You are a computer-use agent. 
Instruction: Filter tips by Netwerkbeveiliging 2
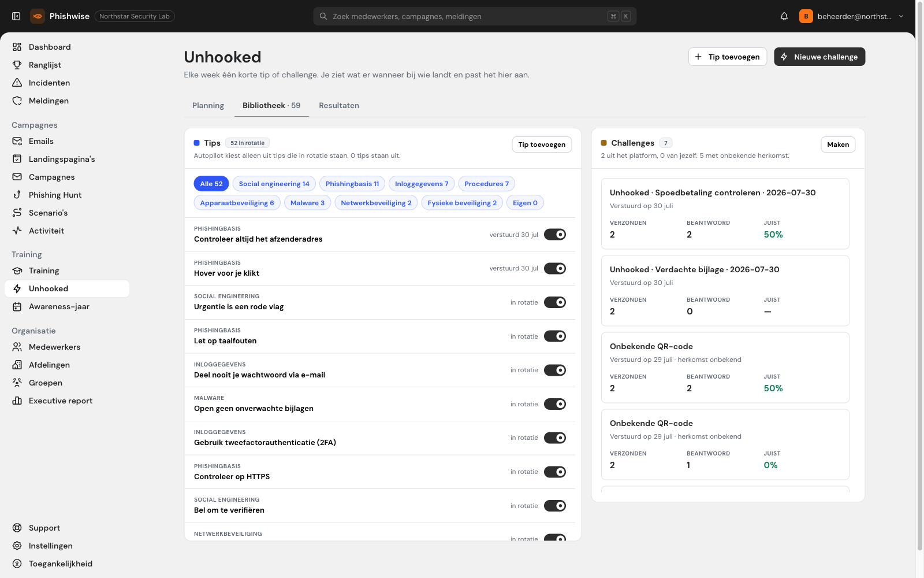click(377, 203)
